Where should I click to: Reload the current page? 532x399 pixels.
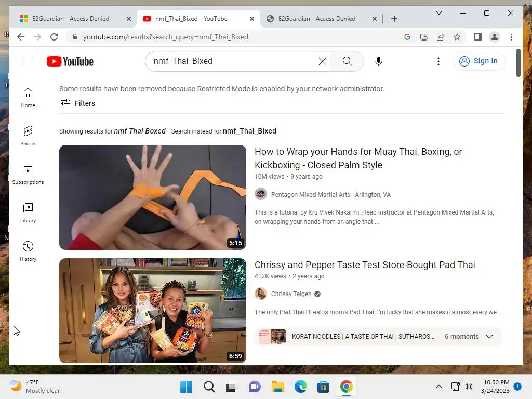(x=54, y=37)
